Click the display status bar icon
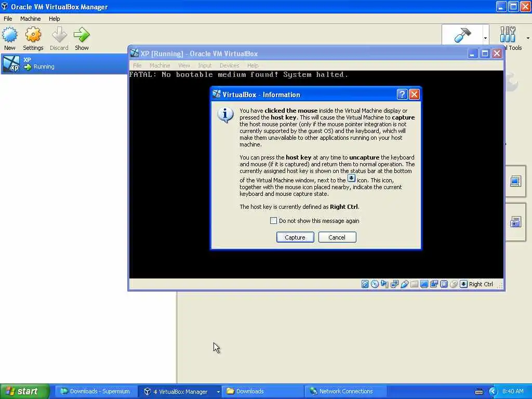Image resolution: width=532 pixels, height=399 pixels. click(x=424, y=284)
